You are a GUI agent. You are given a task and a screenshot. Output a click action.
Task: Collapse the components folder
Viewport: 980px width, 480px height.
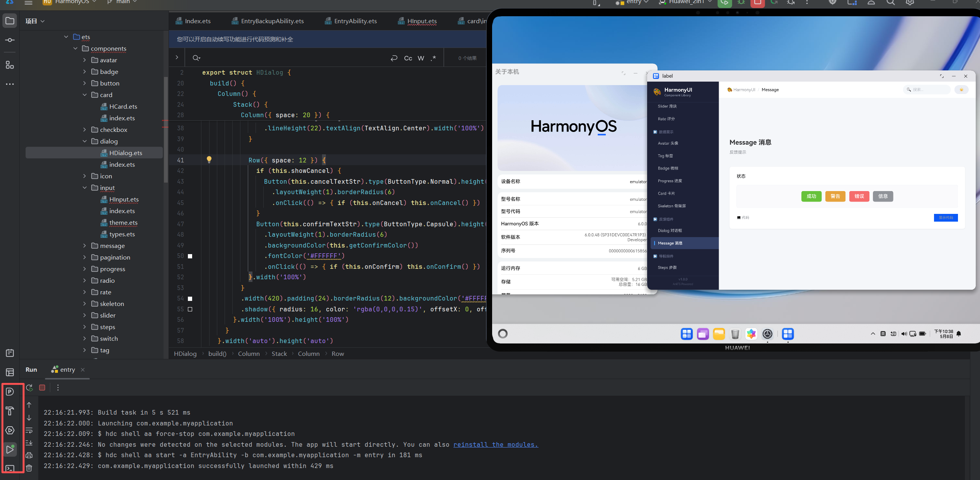(75, 48)
